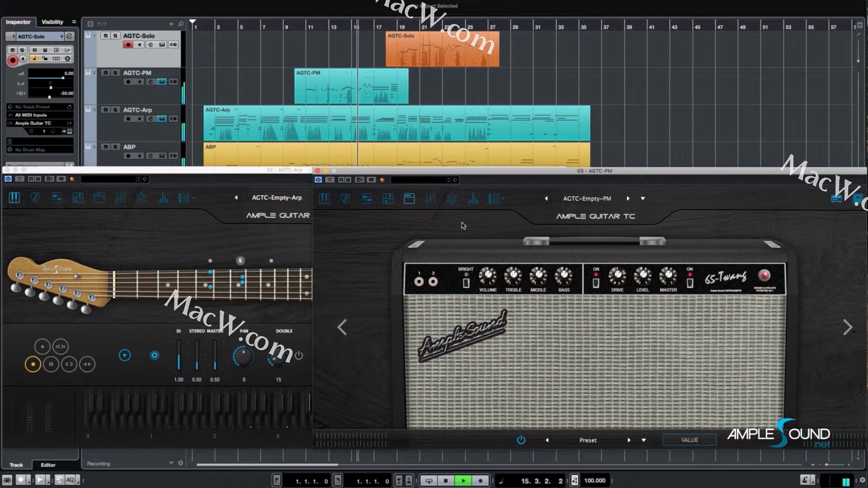Switch to the Editor tab at bottom

click(x=48, y=465)
